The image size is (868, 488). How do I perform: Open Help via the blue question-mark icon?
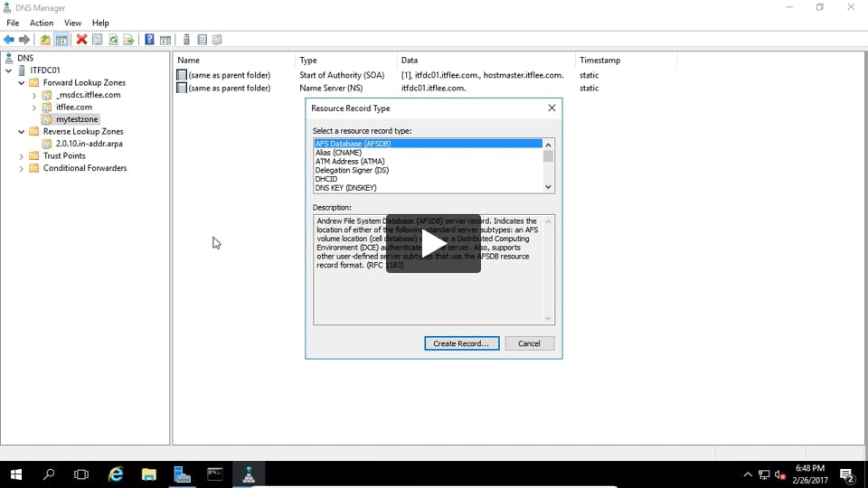150,40
